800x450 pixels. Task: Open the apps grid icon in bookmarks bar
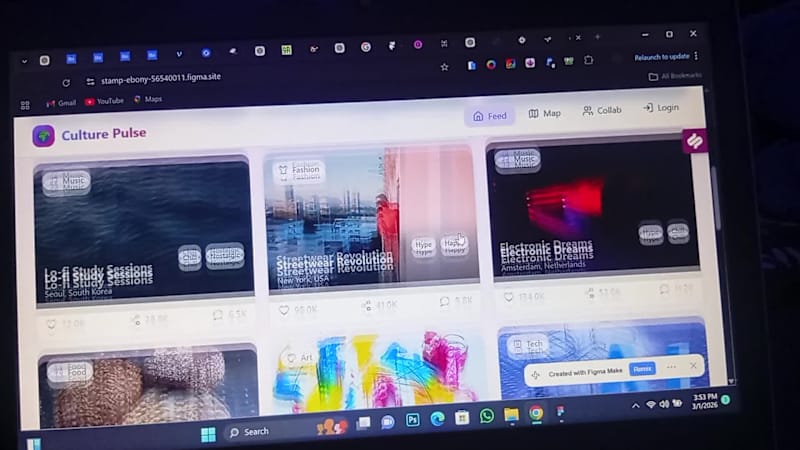pyautogui.click(x=25, y=105)
